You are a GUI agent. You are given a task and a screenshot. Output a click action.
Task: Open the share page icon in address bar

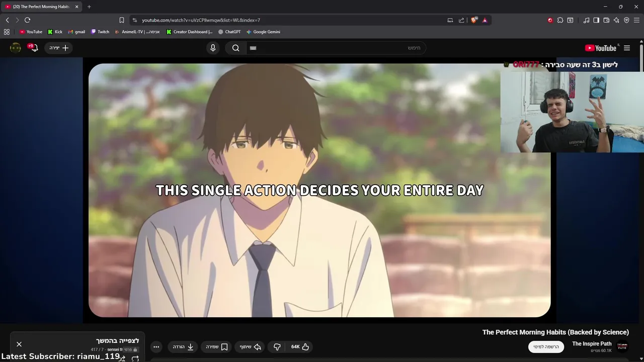pos(461,20)
